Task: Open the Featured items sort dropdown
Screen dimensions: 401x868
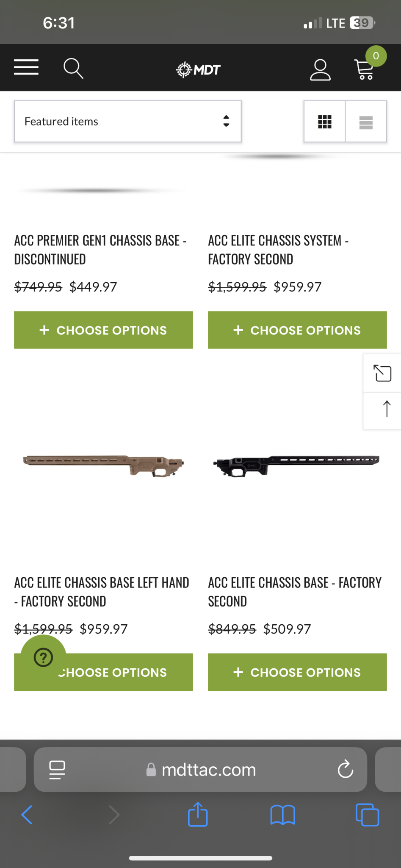Action: [x=127, y=122]
